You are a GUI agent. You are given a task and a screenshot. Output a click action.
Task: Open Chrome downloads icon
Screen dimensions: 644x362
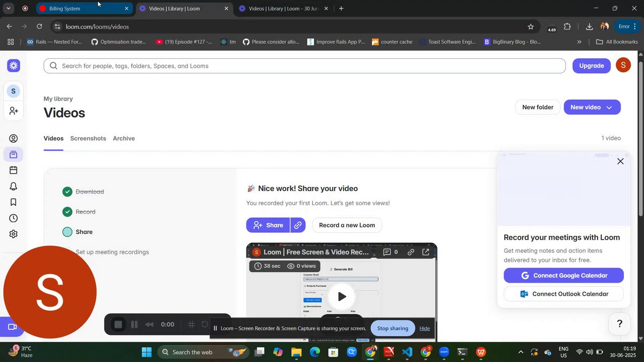pyautogui.click(x=589, y=27)
